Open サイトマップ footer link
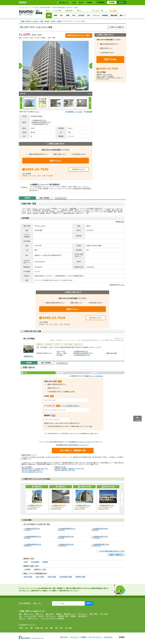This screenshot has height=644, width=145. [75, 637]
